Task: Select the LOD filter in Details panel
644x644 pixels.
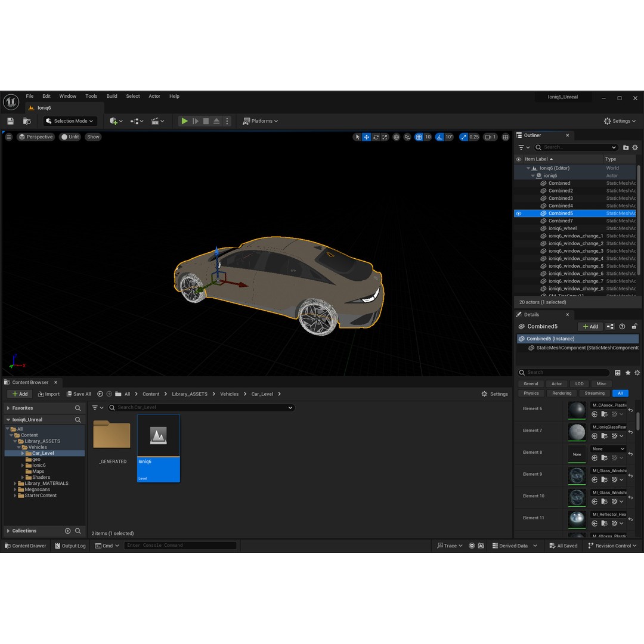Action: click(579, 383)
